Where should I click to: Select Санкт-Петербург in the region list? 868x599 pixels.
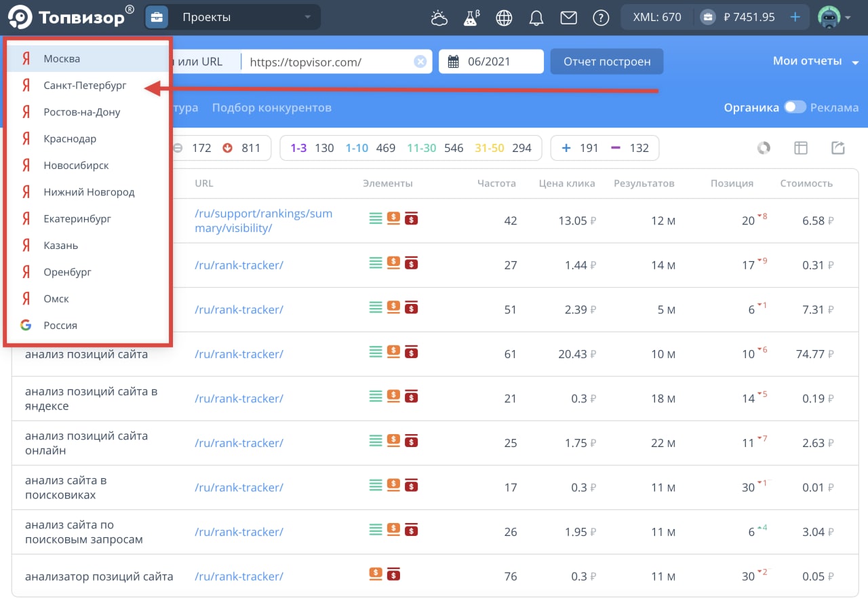point(87,85)
